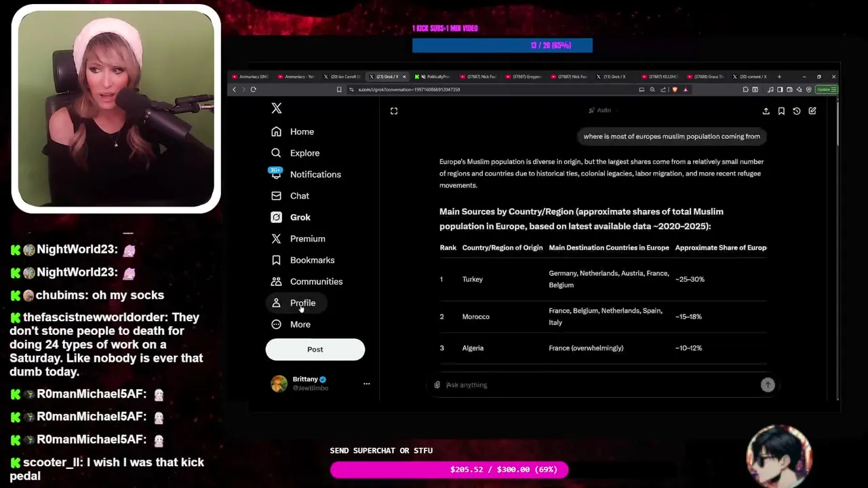The height and width of the screenshot is (488, 868).
Task: Click the attach file paperclip icon
Action: click(x=437, y=385)
